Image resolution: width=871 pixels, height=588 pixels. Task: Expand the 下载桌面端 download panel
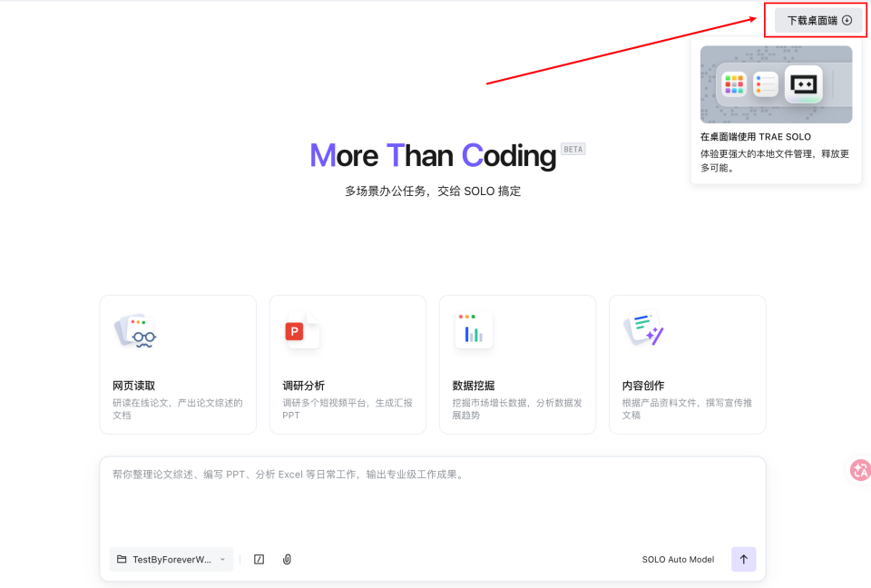tap(816, 19)
